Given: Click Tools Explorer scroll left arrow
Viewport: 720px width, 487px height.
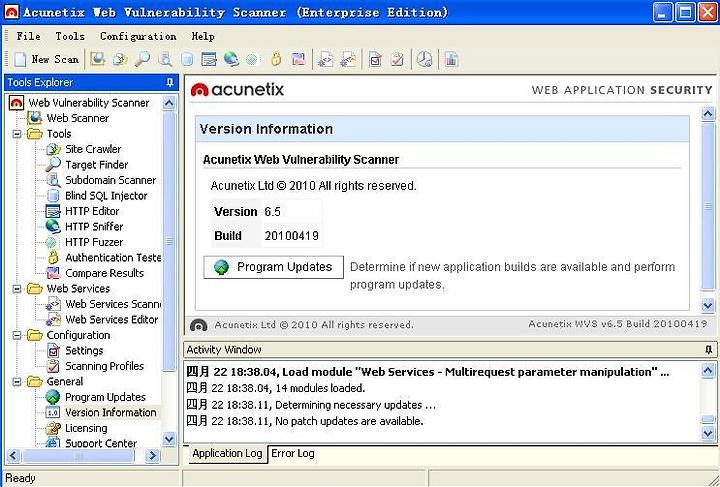Looking at the screenshot, I should click(x=13, y=456).
